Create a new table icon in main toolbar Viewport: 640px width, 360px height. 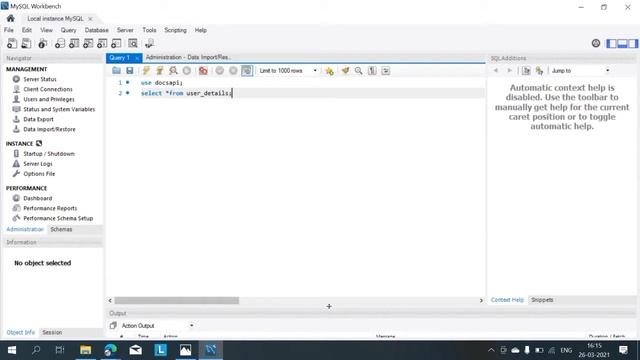click(x=74, y=43)
